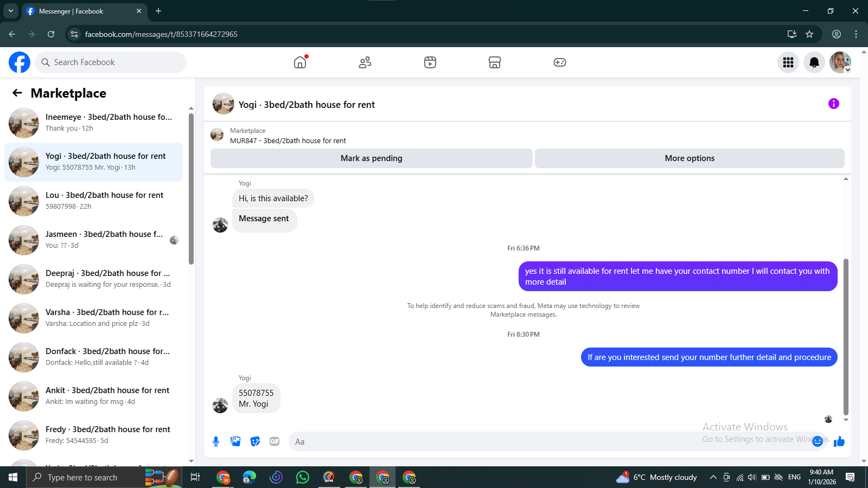
Task: Click the conversation list scrollbar
Action: click(x=191, y=189)
